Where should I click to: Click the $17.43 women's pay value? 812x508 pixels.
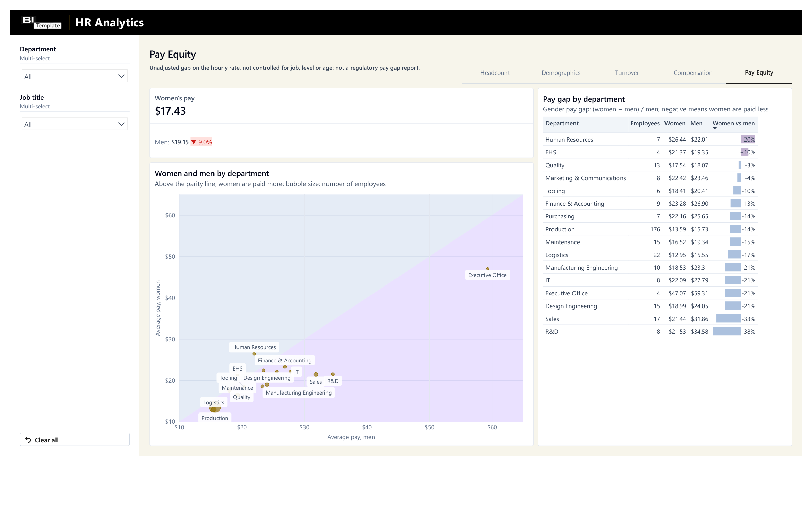pyautogui.click(x=170, y=111)
